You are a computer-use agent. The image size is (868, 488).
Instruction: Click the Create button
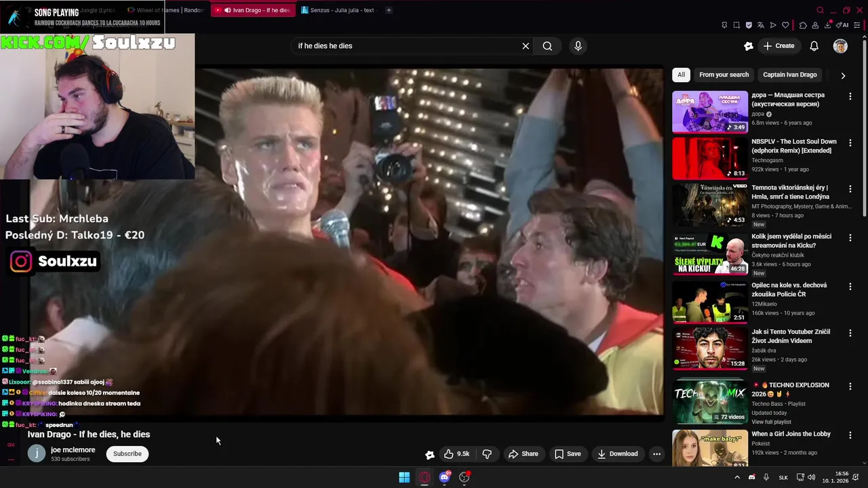778,46
